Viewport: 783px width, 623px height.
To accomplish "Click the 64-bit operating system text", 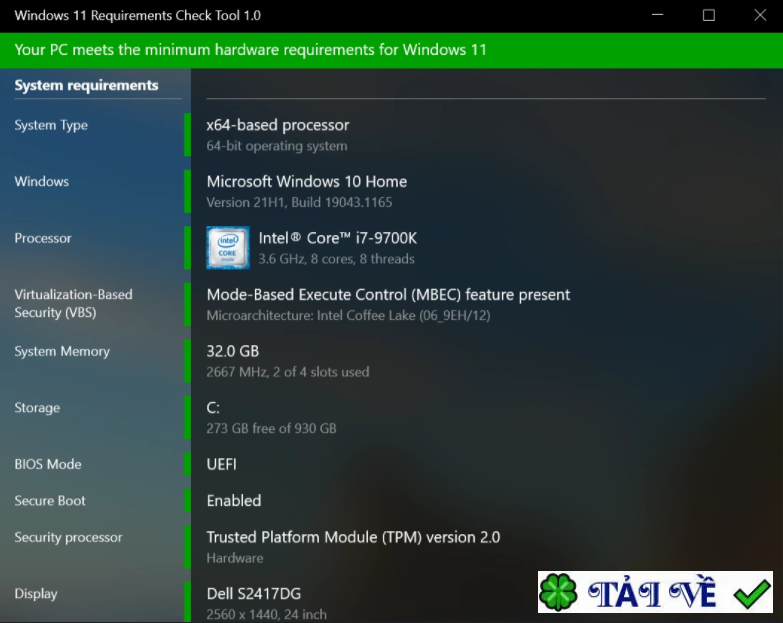I will coord(277,146).
